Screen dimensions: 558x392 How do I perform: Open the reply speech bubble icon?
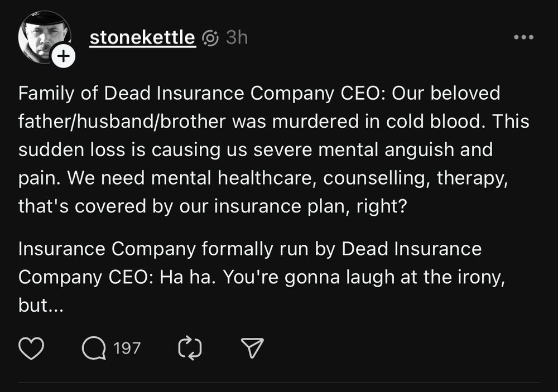pyautogui.click(x=93, y=349)
